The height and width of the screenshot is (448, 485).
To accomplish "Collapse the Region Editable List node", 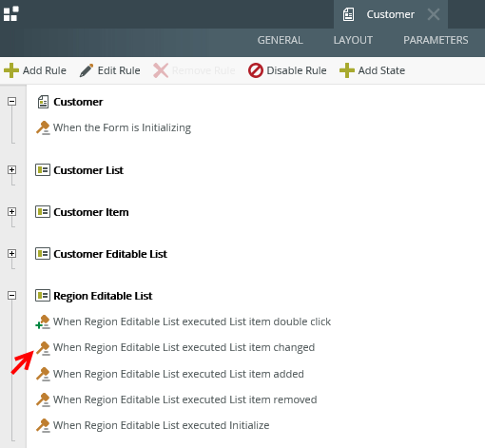I will [12, 296].
